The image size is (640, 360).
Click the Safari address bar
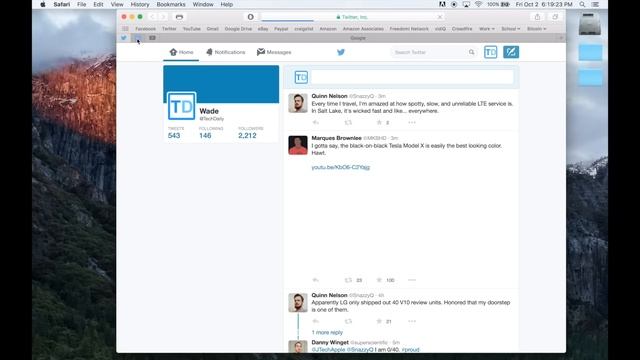coord(352,17)
